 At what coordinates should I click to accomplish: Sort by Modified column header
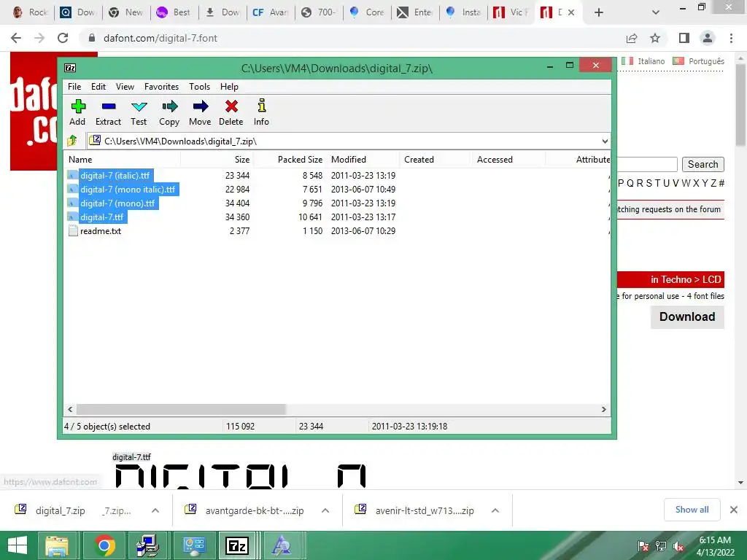363,160
